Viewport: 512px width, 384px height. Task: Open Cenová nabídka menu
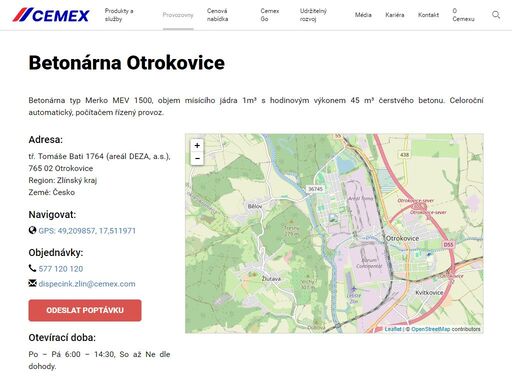218,15
